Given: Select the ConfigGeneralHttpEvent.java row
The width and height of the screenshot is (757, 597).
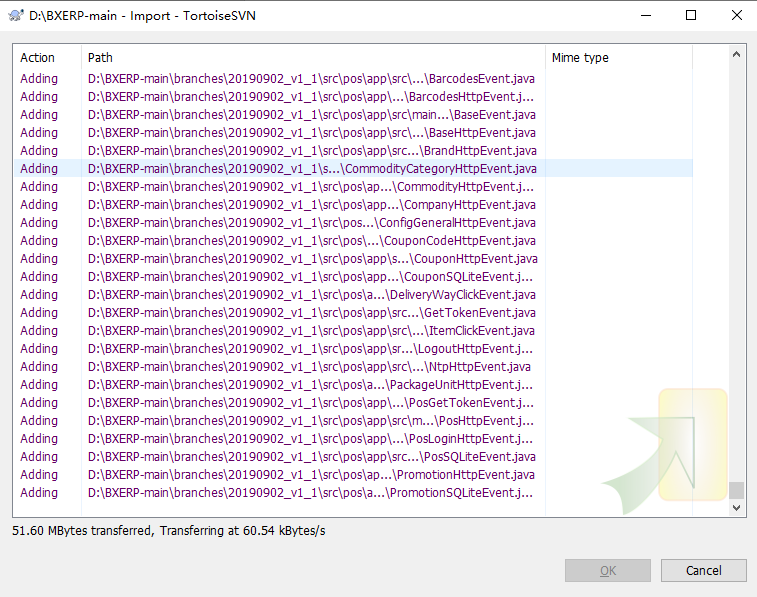Looking at the screenshot, I should pos(353,222).
